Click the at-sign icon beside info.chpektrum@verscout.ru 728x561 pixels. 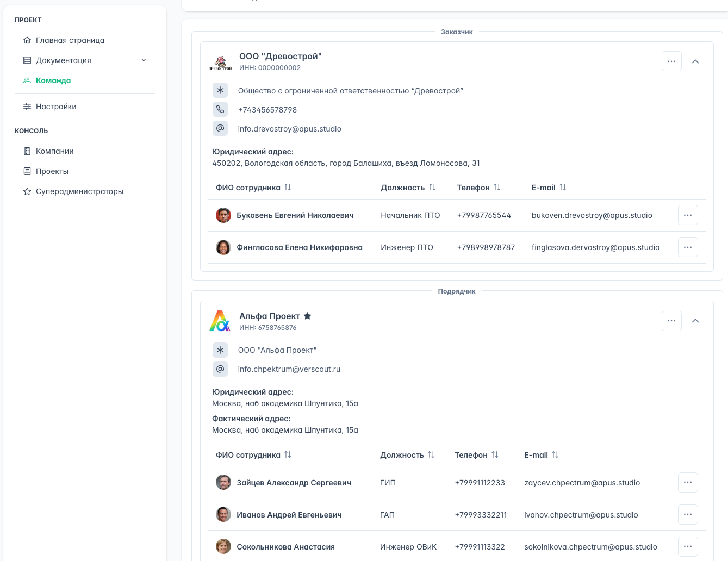coord(220,369)
